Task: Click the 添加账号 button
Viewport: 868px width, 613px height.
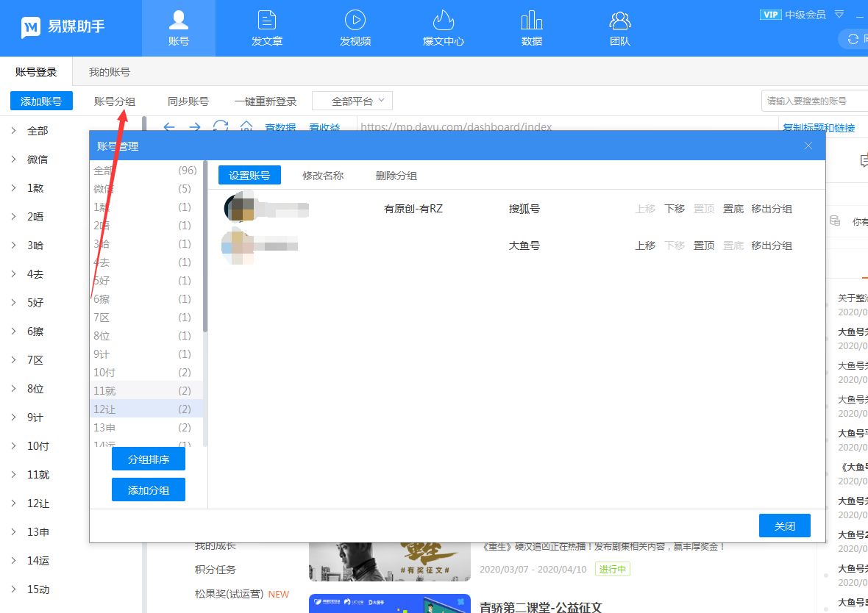Action: click(x=41, y=101)
